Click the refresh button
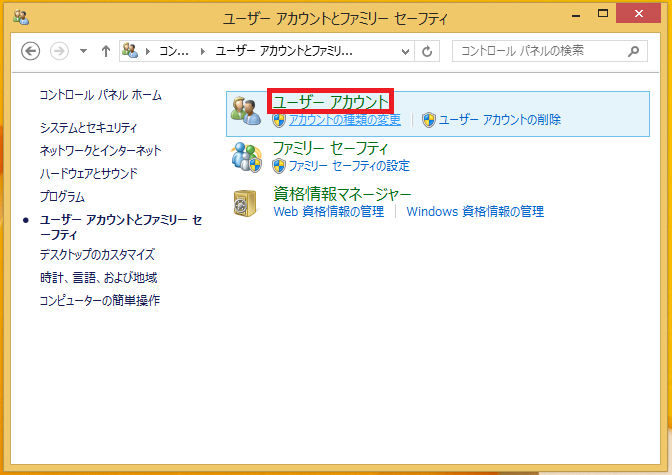The width and height of the screenshot is (672, 475). point(427,51)
